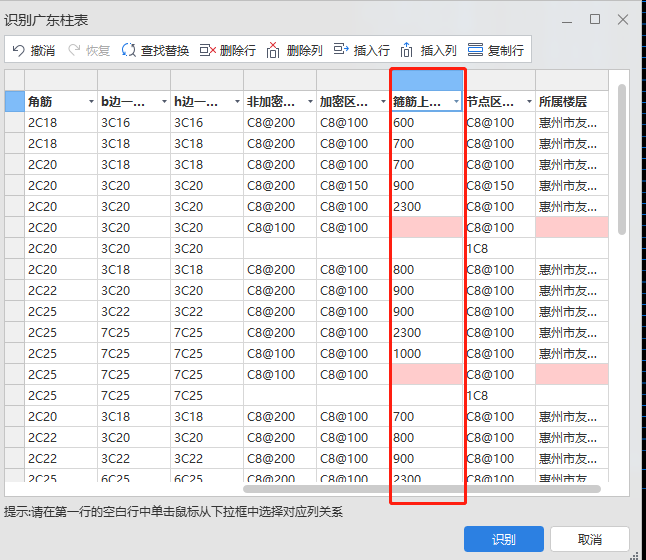Open the 加密区... column dropdown
The width and height of the screenshot is (646, 560).
[383, 101]
